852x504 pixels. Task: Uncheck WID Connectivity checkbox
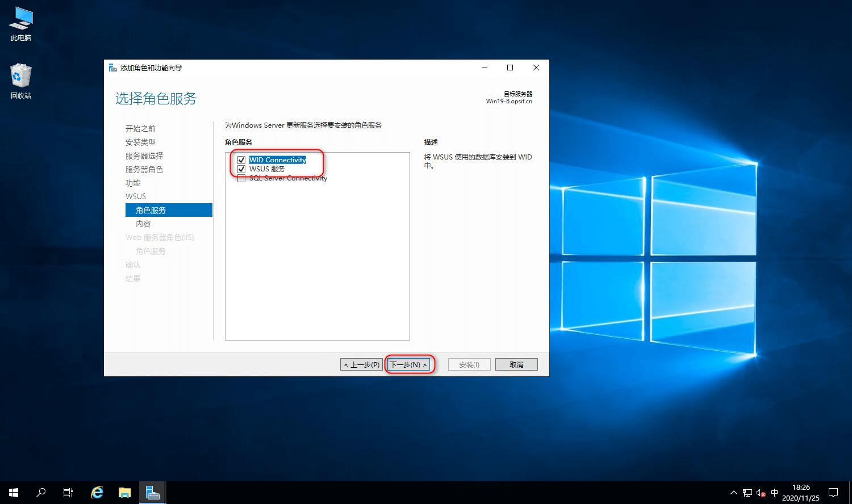coord(241,160)
